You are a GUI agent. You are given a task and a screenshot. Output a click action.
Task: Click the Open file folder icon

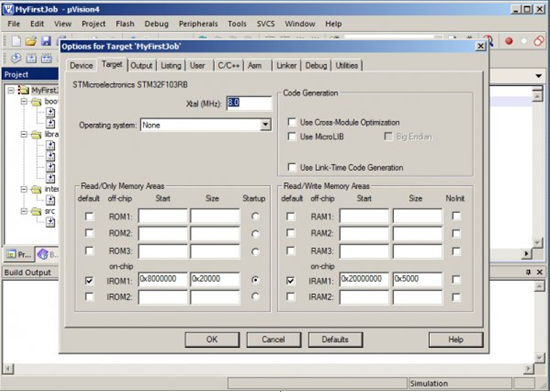click(31, 41)
